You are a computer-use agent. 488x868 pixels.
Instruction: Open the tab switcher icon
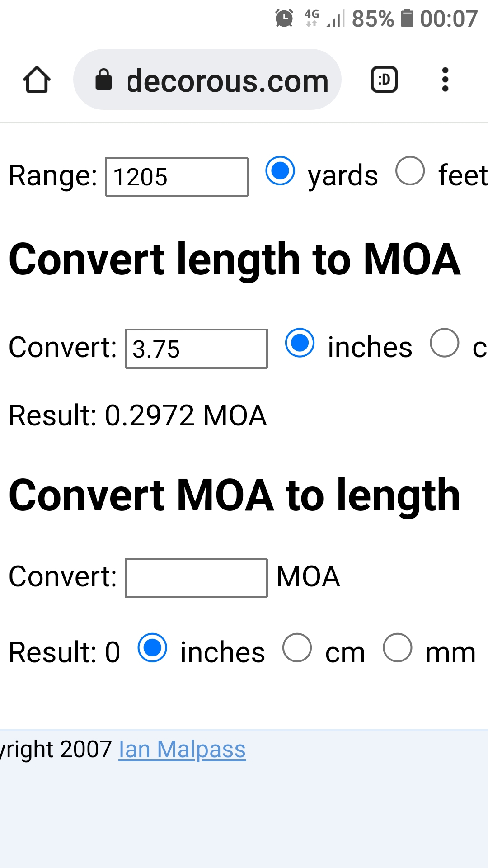point(384,80)
